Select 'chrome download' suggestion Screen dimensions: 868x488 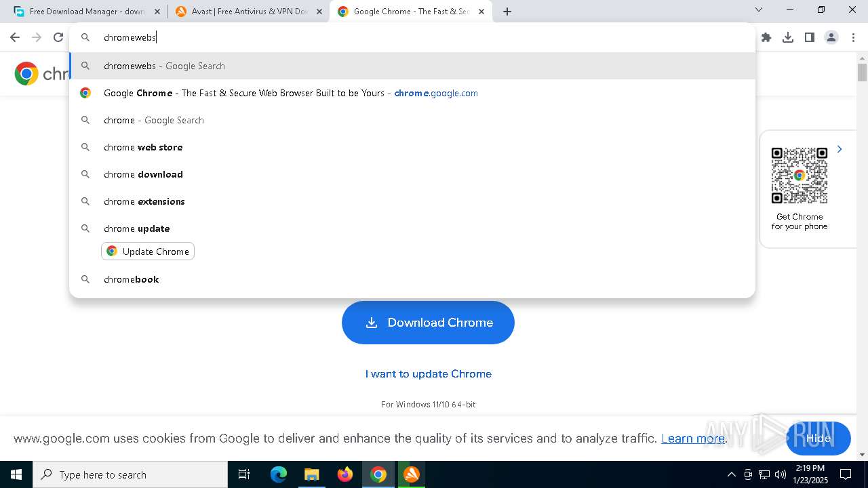point(412,174)
